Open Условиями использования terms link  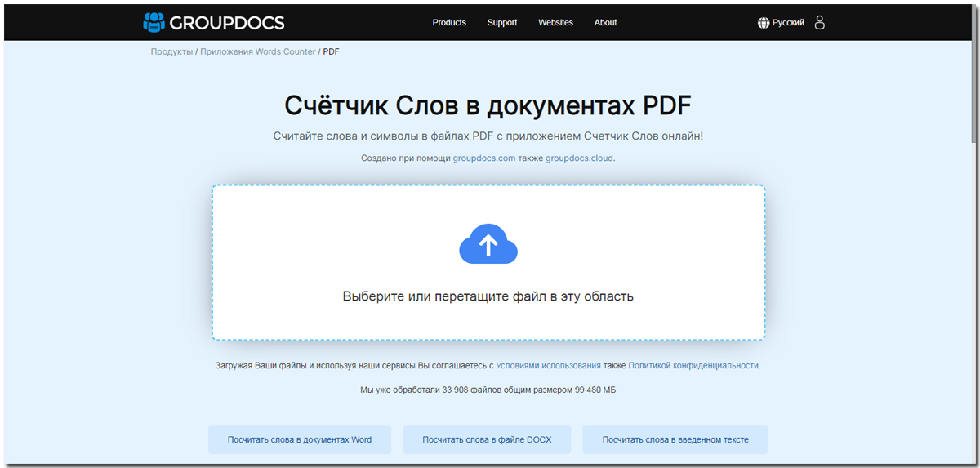[x=548, y=366]
